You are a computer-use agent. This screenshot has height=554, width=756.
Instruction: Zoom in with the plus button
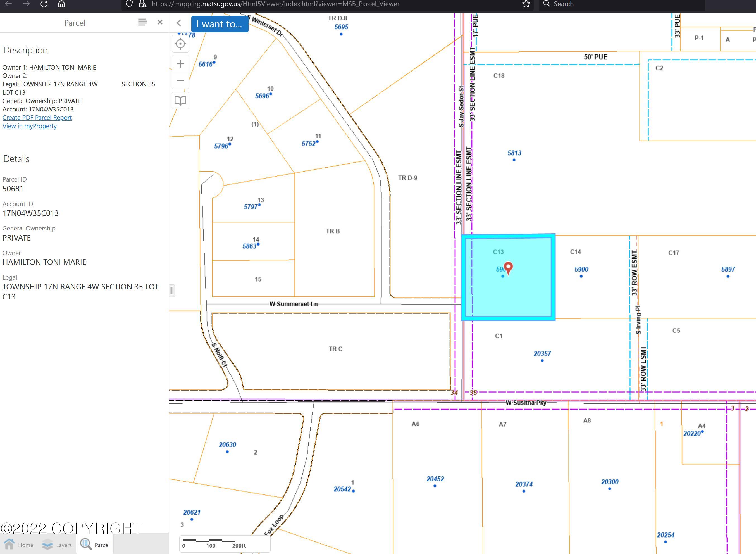click(x=180, y=64)
